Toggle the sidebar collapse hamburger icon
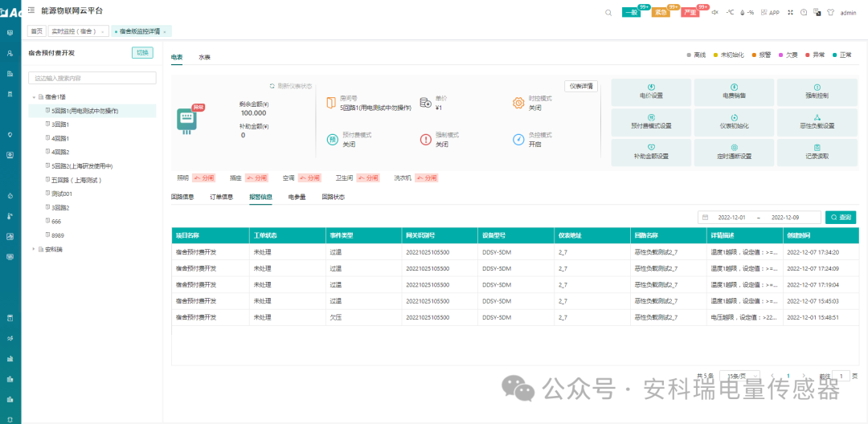868x424 pixels. click(31, 10)
